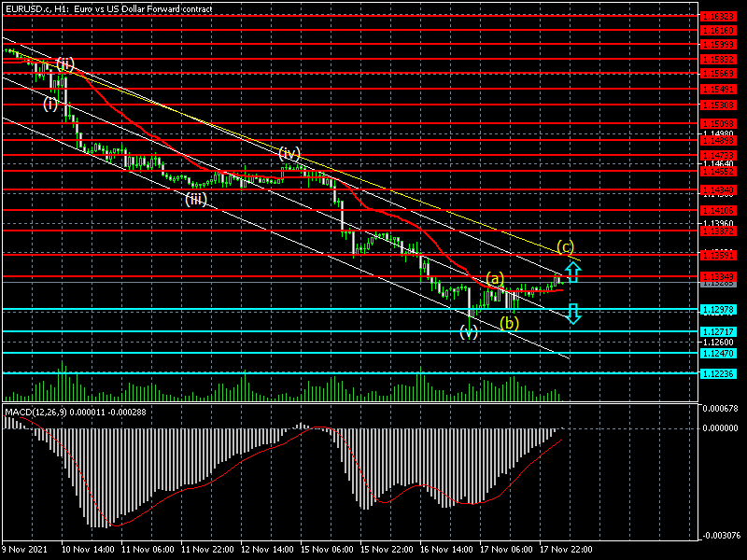
Task: Select the yellow (c) wave label
Action: pos(565,247)
